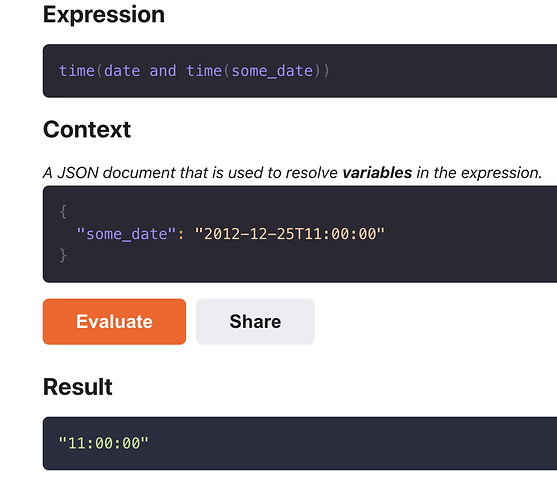Focus the Expression code editor field

(300, 71)
